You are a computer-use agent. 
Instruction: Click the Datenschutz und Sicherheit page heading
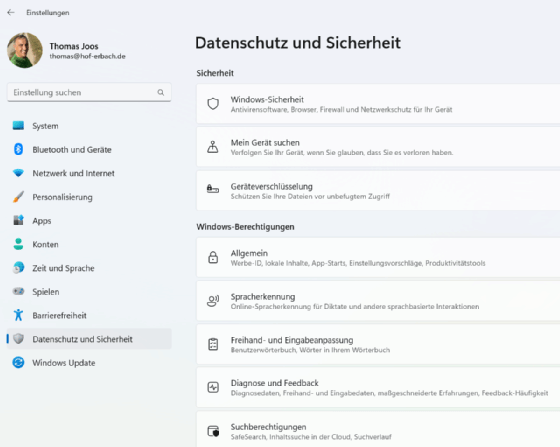298,43
